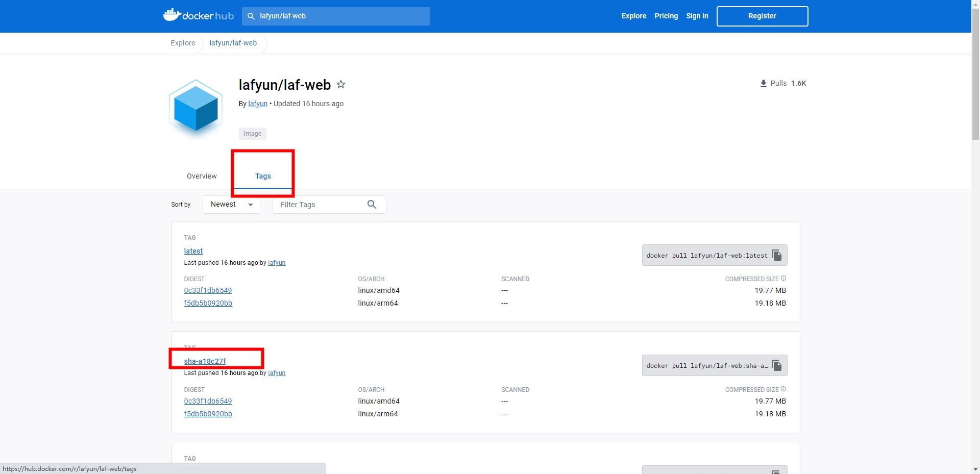Open the sha-a18c27f tag link
980x474 pixels.
pos(205,361)
